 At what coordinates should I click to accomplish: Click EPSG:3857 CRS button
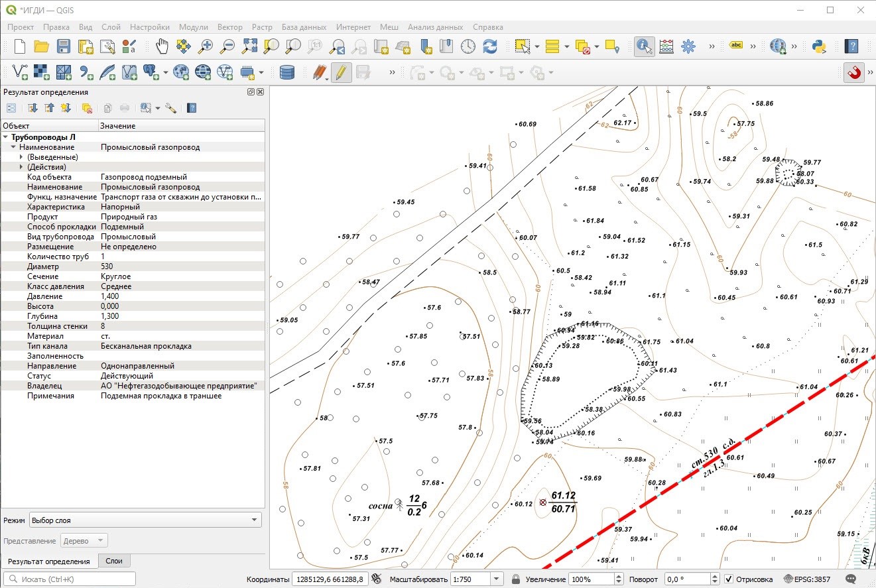click(x=807, y=579)
